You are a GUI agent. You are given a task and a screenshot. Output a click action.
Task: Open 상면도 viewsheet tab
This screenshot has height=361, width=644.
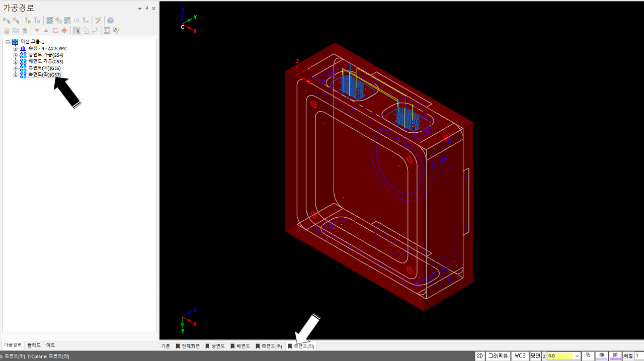click(215, 346)
